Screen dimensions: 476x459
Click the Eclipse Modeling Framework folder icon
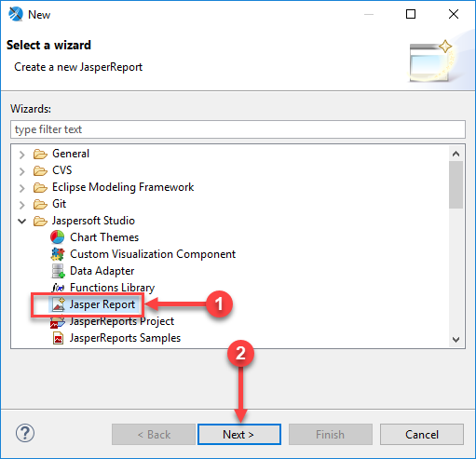pyautogui.click(x=40, y=187)
